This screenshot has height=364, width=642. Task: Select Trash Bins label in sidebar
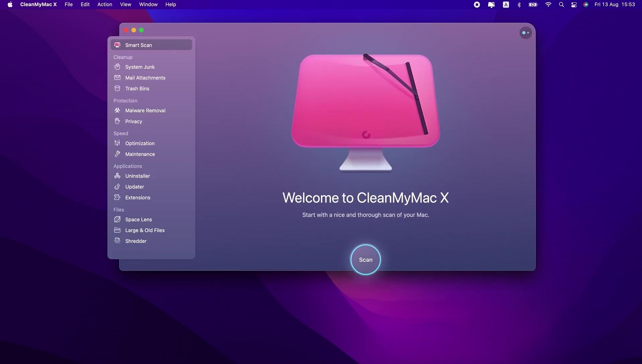tap(137, 88)
